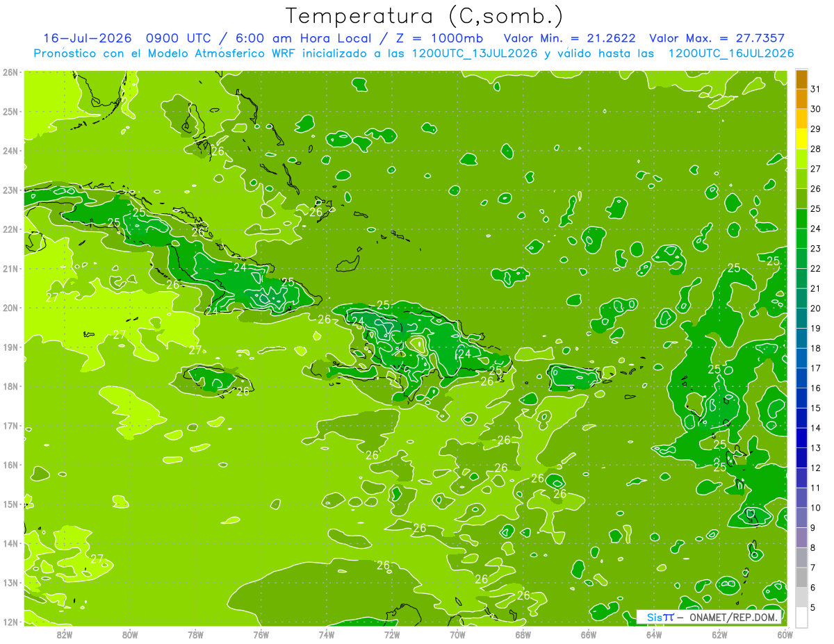This screenshot has width=834, height=644.
Task: Click the white swatch below 5
Action: 801,617
